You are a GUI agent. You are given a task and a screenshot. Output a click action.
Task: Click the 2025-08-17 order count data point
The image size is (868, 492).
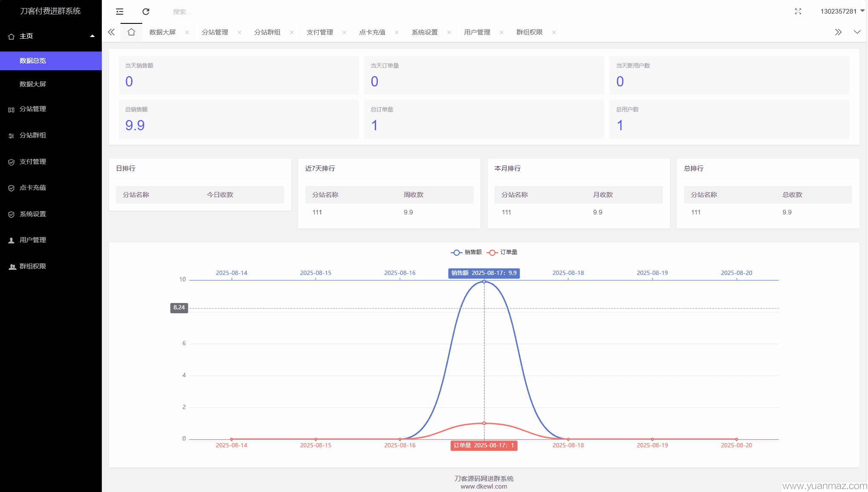(484, 423)
